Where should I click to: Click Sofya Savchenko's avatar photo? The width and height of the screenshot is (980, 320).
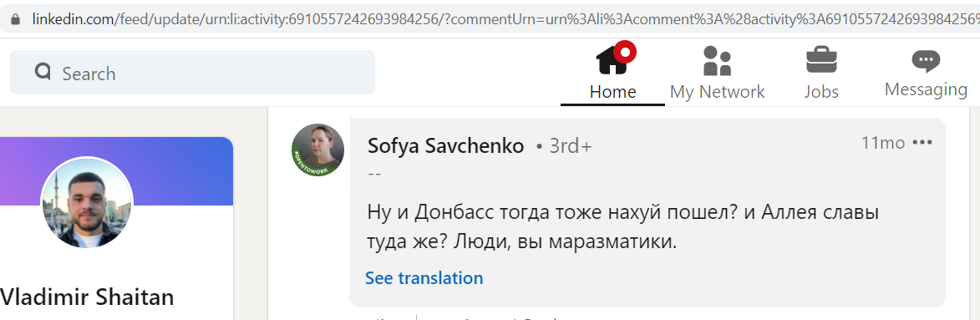(x=317, y=150)
